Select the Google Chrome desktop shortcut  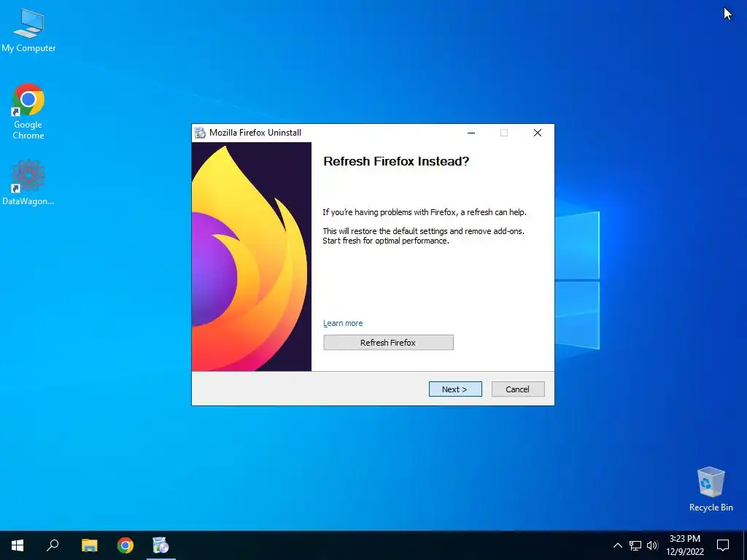[28, 112]
